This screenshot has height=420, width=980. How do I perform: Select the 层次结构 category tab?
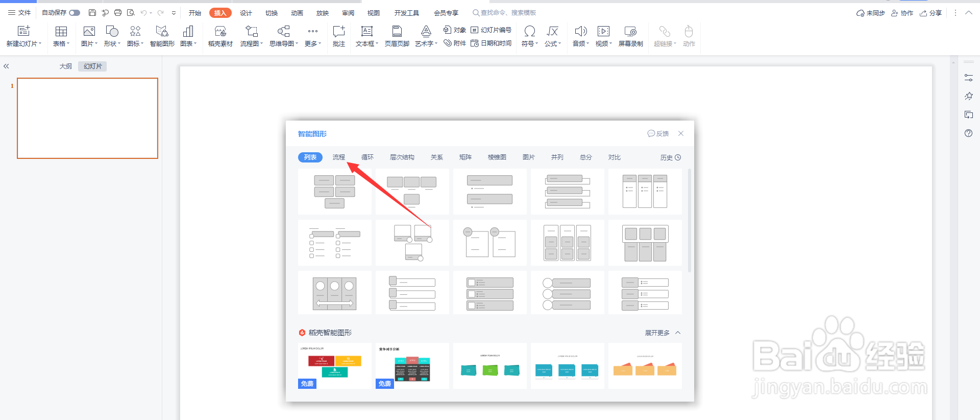tap(402, 157)
